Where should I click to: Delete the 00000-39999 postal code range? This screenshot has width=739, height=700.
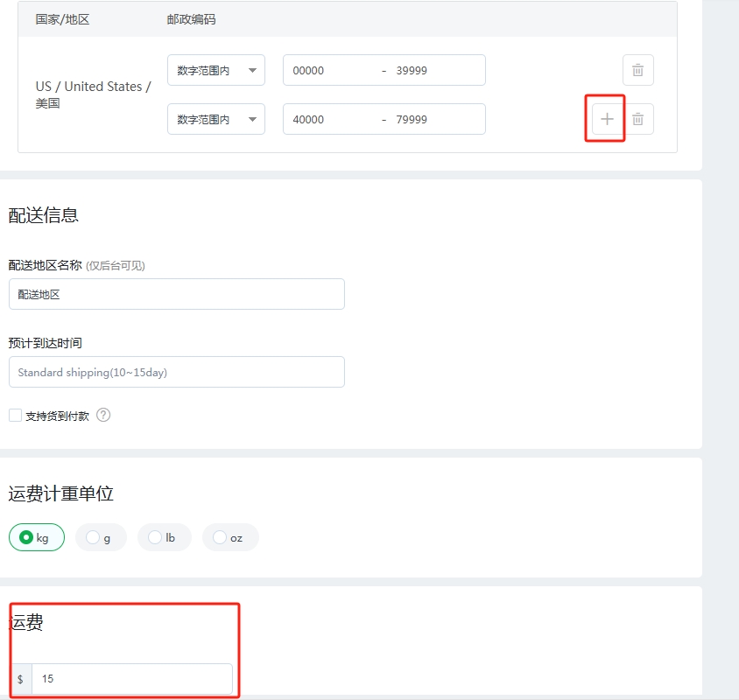[x=637, y=70]
